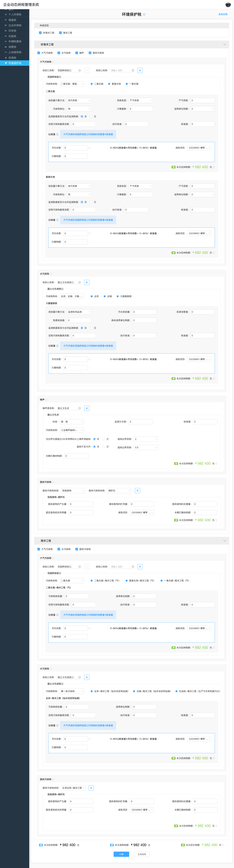Focus the 监测分贝数 input field
Screen dimensions: 234x868
tap(141, 422)
